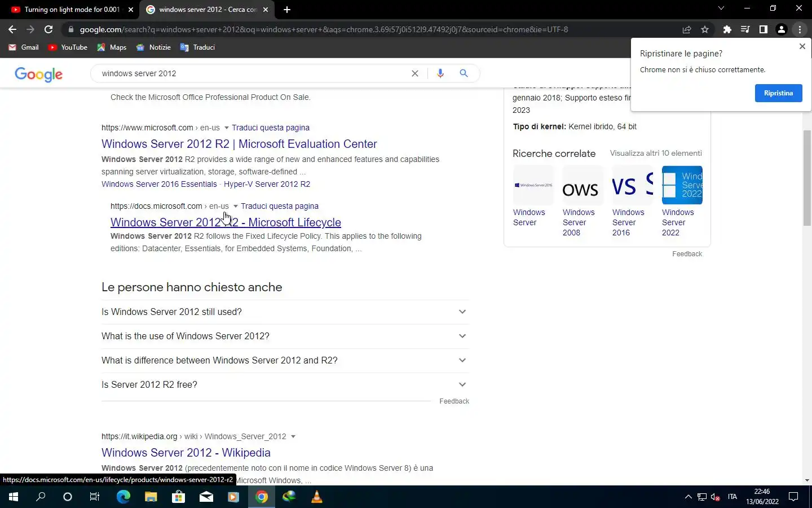Open the Windows Start menu
This screenshot has width=812, height=508.
tap(14, 497)
